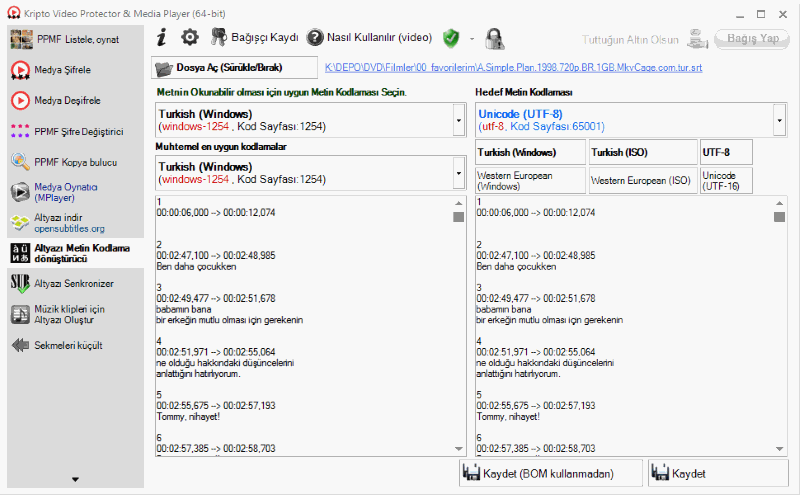Open the Hedef Metin Kodlaması dropdown
The width and height of the screenshot is (800, 495).
pos(779,120)
